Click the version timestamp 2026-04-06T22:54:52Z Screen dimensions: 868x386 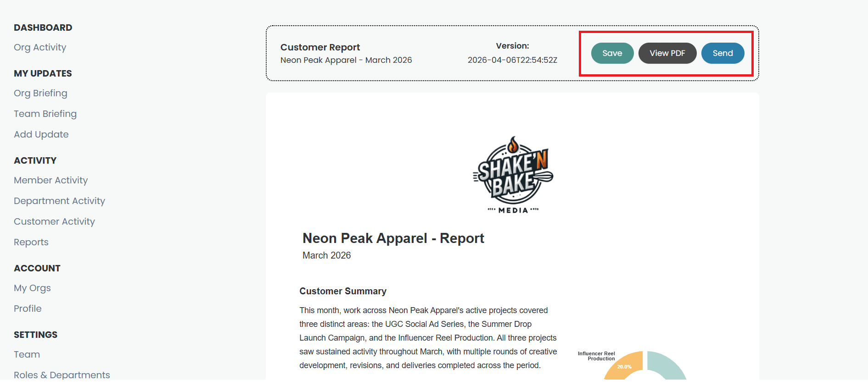pos(512,60)
